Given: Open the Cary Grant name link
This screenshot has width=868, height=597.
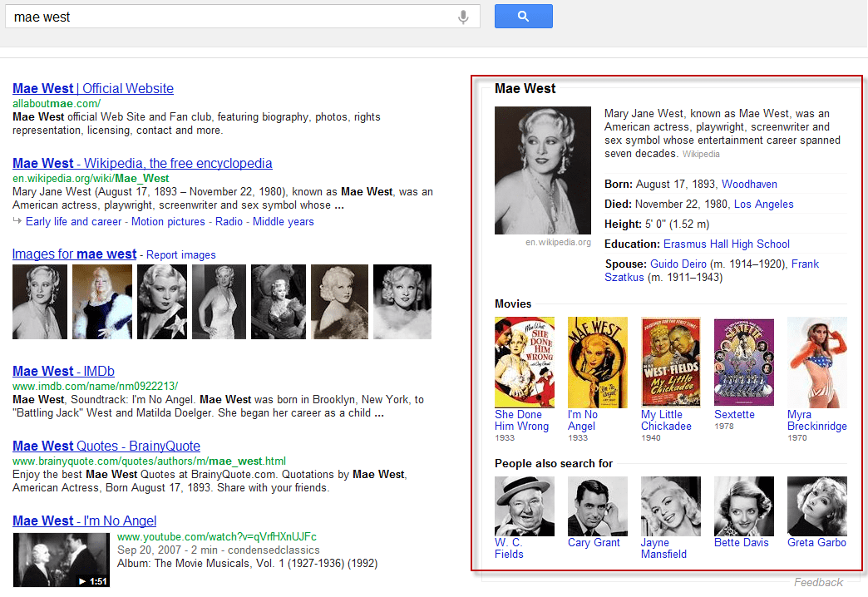Looking at the screenshot, I should tap(594, 543).
